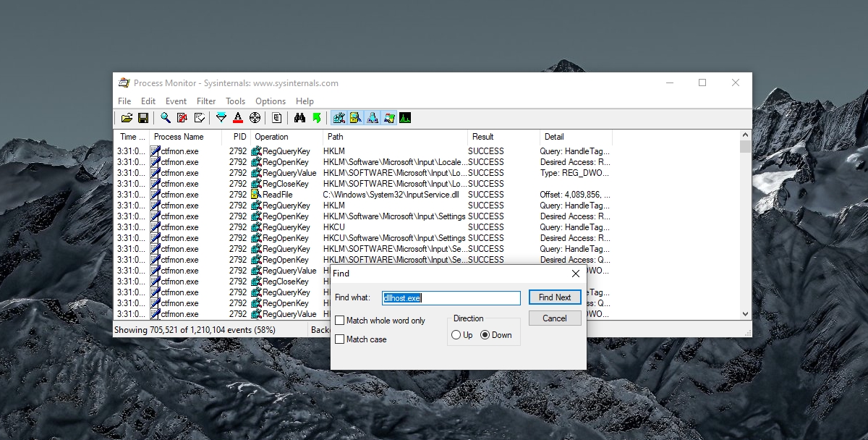
Task: Open Highlight settings with the red-underlined A icon
Action: (x=238, y=118)
